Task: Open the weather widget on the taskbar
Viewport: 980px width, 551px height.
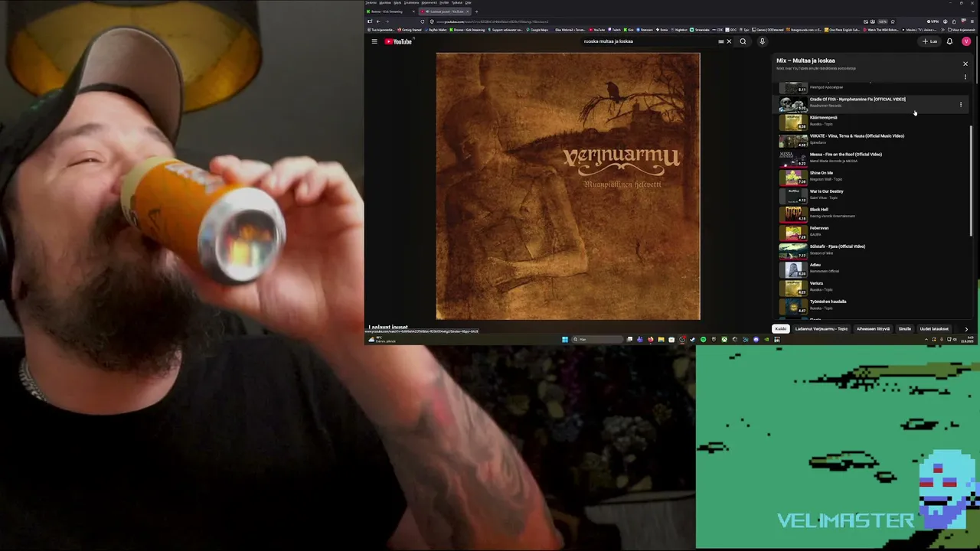Action: point(381,340)
